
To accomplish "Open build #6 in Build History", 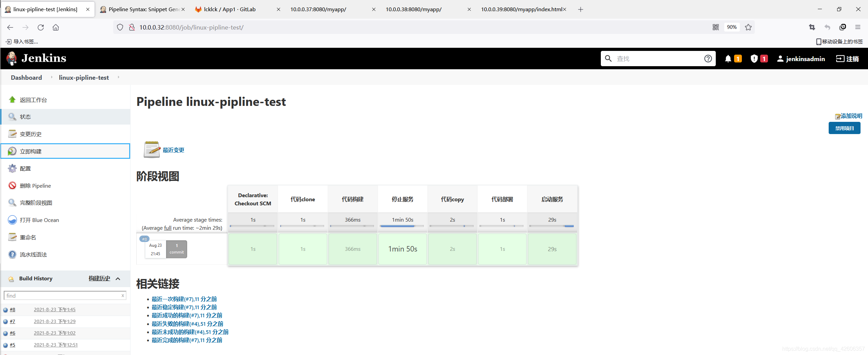I will coord(13,333).
